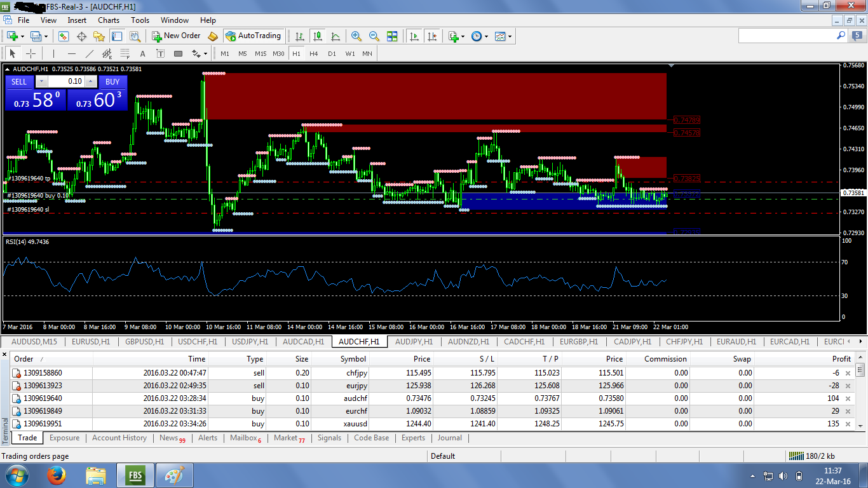Select the Text tool (A)
868x488 pixels.
pos(142,53)
